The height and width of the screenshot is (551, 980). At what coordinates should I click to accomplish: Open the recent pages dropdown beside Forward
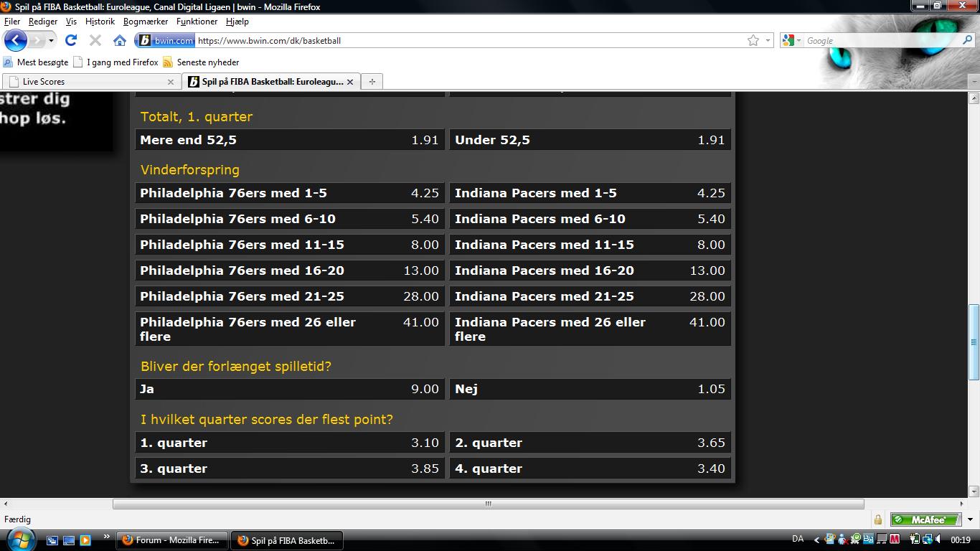click(51, 41)
